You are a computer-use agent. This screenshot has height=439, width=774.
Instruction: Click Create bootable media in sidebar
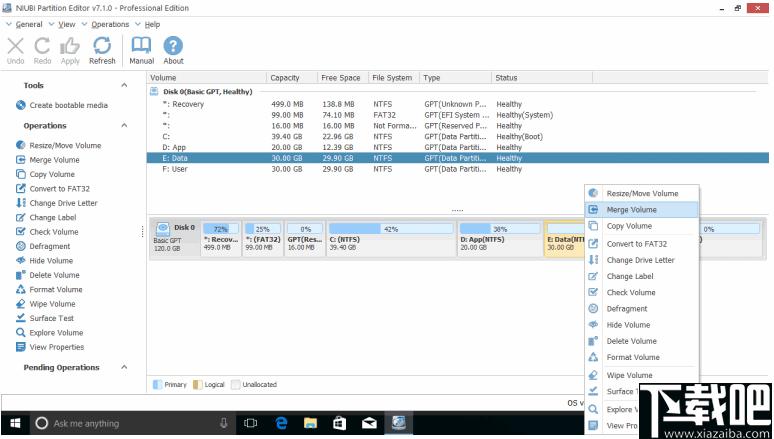pos(62,105)
